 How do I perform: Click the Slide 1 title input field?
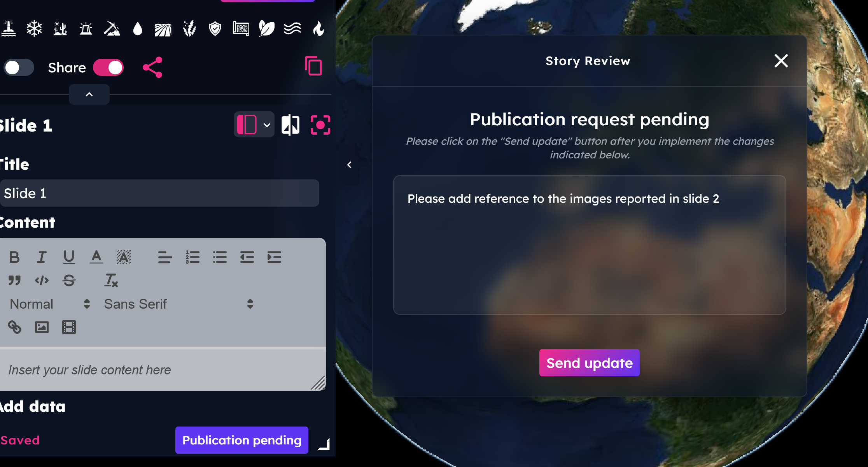(159, 193)
